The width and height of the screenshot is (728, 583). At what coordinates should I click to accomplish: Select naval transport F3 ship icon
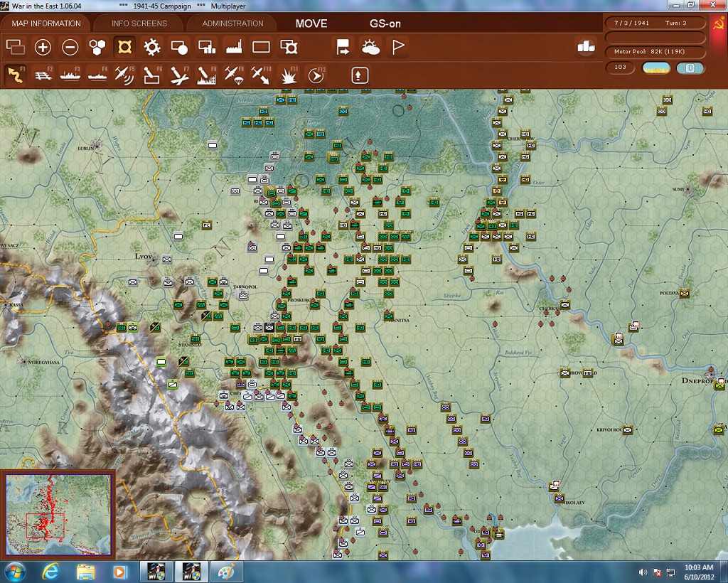(70, 75)
